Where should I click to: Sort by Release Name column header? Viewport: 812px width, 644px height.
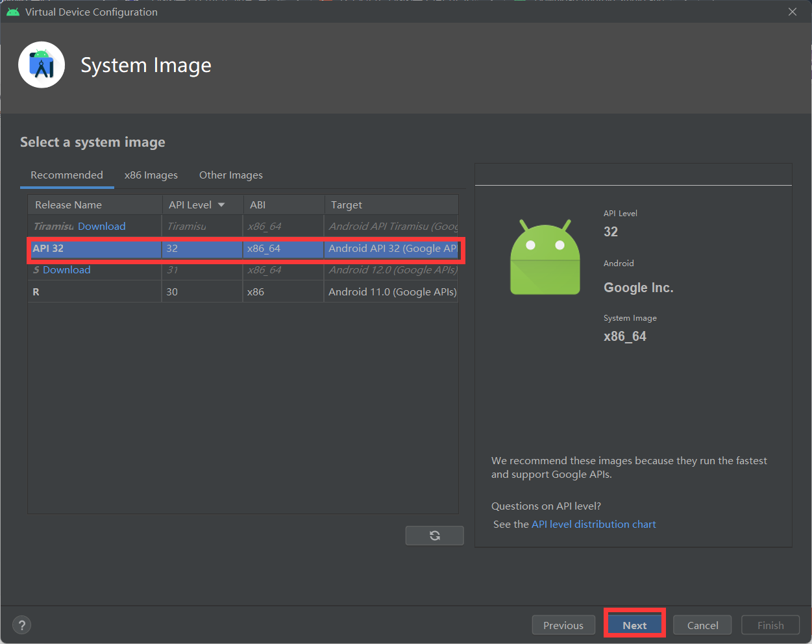[x=95, y=204]
